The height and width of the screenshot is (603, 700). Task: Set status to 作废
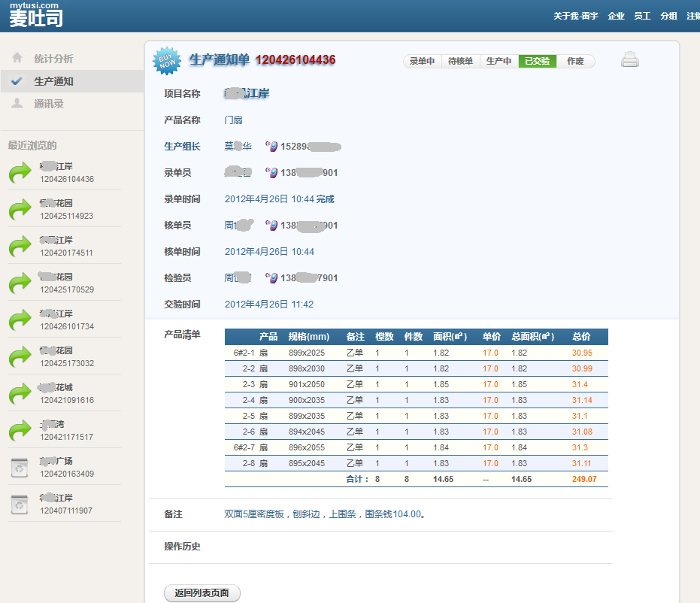575,62
